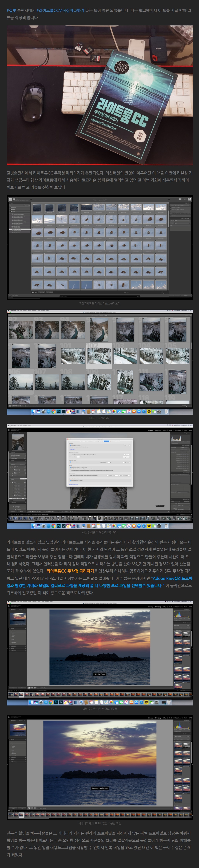
Task: Click the caption 저장된사진을 라이트룸으로 불러오기
Action: tap(99, 303)
